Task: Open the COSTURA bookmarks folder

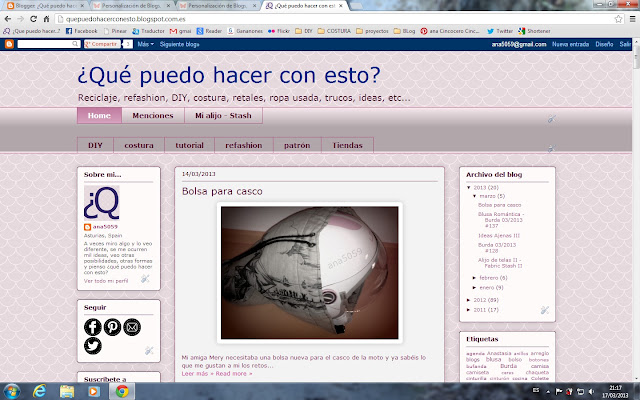Action: pyautogui.click(x=334, y=31)
